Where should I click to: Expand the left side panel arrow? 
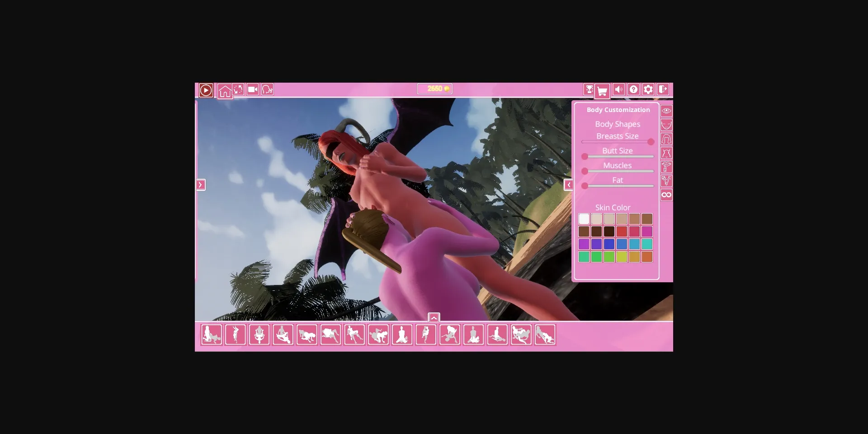201,185
